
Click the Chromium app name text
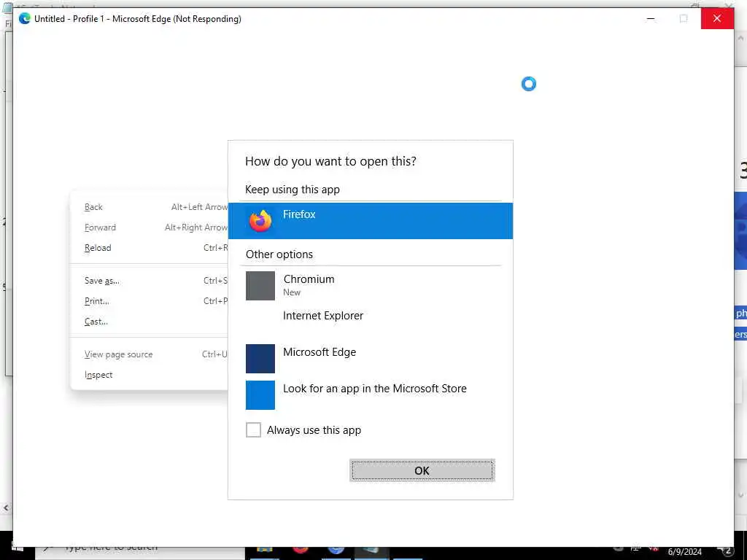[x=309, y=279]
